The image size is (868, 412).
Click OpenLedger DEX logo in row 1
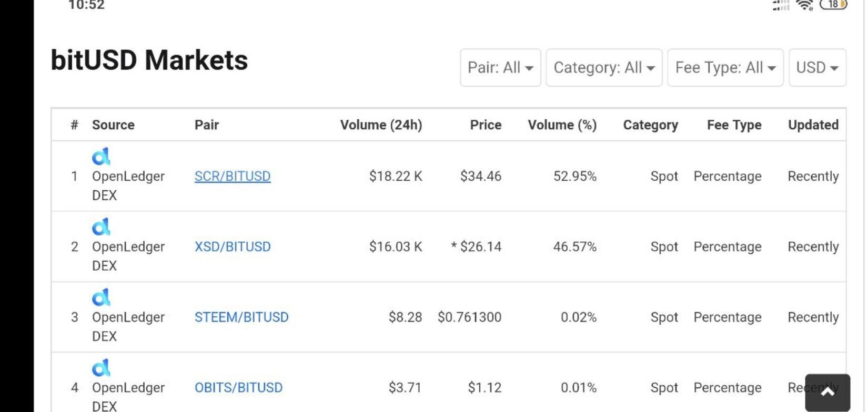101,156
